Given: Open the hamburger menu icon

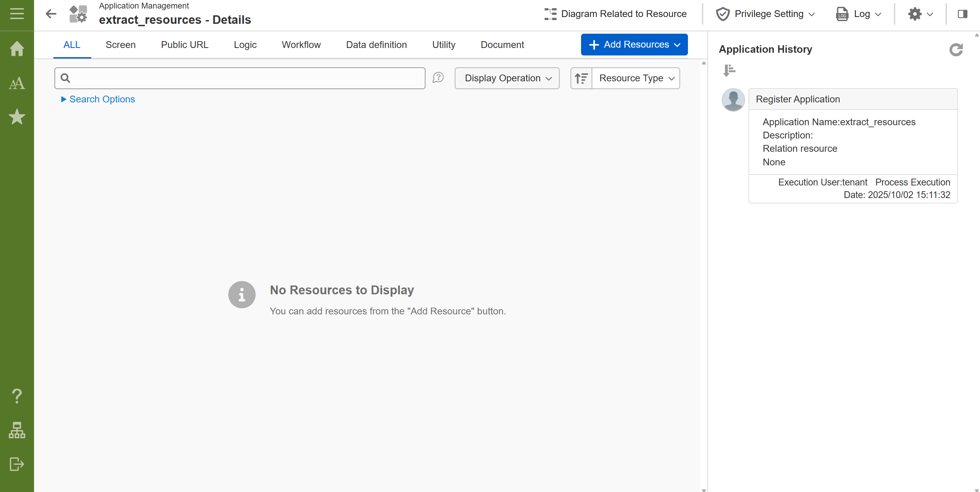Looking at the screenshot, I should [x=17, y=14].
